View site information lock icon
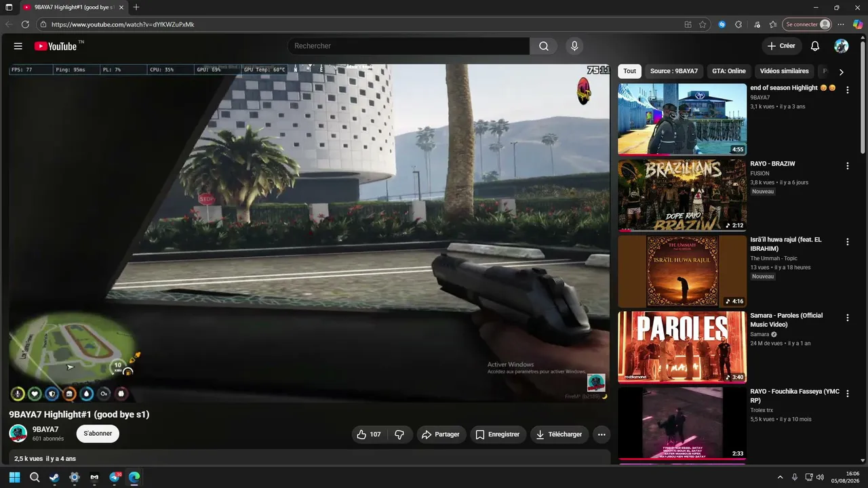Viewport: 868px width, 488px height. pyautogui.click(x=43, y=24)
